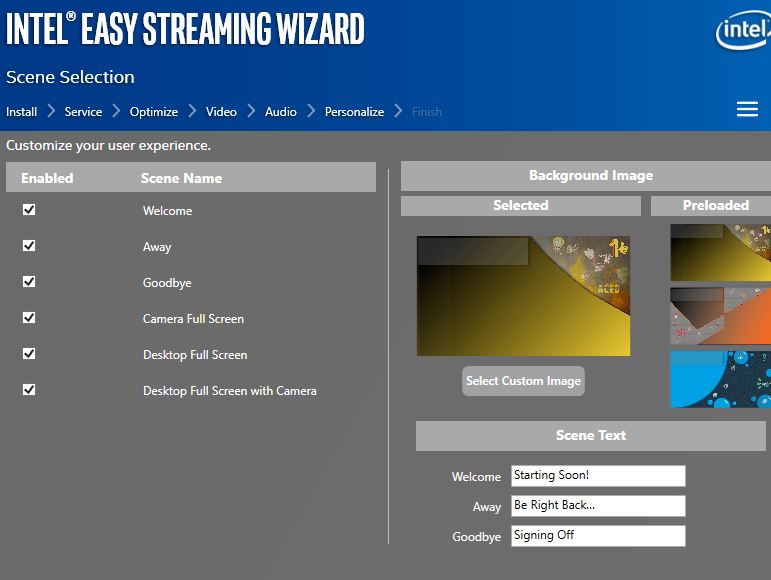Disable the Goodbye scene checkbox

tap(29, 282)
